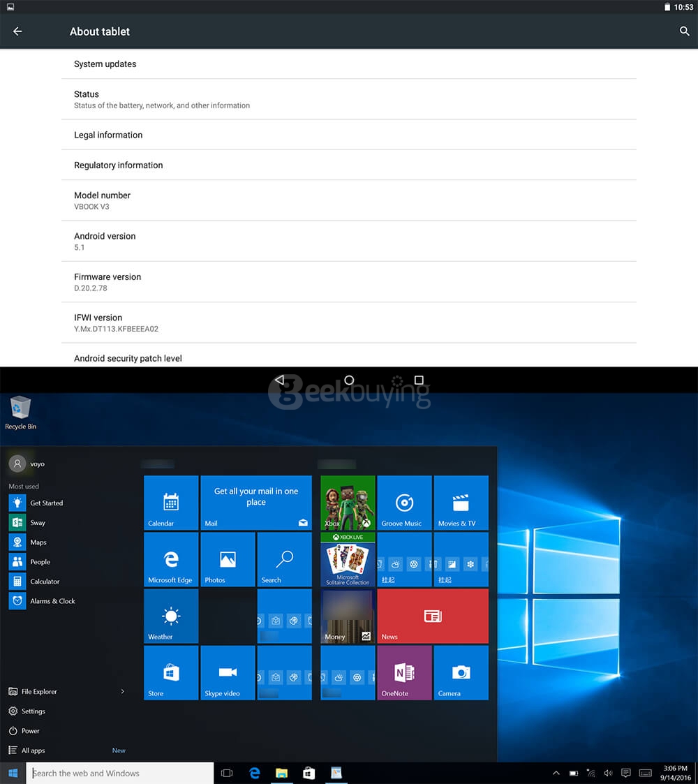Screen dimensions: 698x784
Task: Open Sway from Most used
Action: (27, 522)
